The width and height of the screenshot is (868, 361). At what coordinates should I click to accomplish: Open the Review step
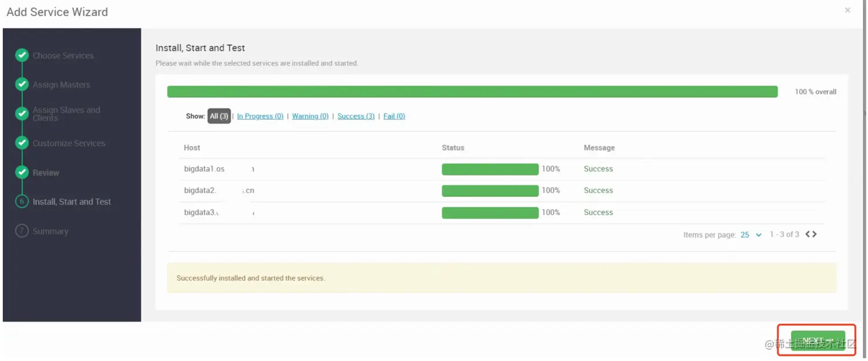click(46, 172)
